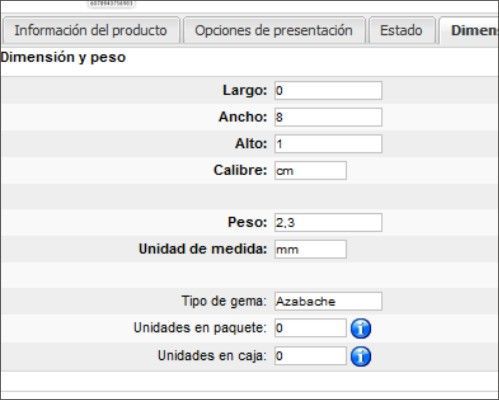
Task: Click the Peso label text
Action: pyautogui.click(x=247, y=222)
